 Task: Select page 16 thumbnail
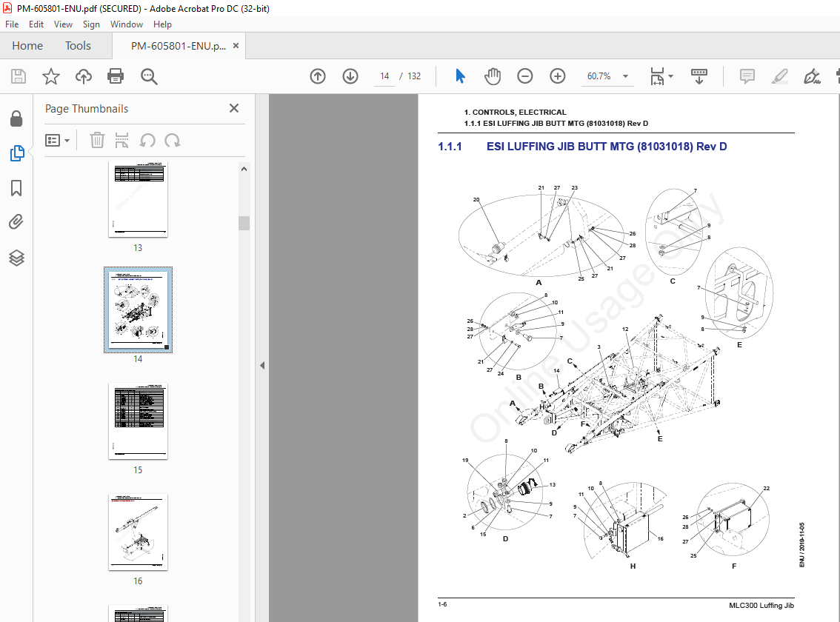(x=139, y=532)
